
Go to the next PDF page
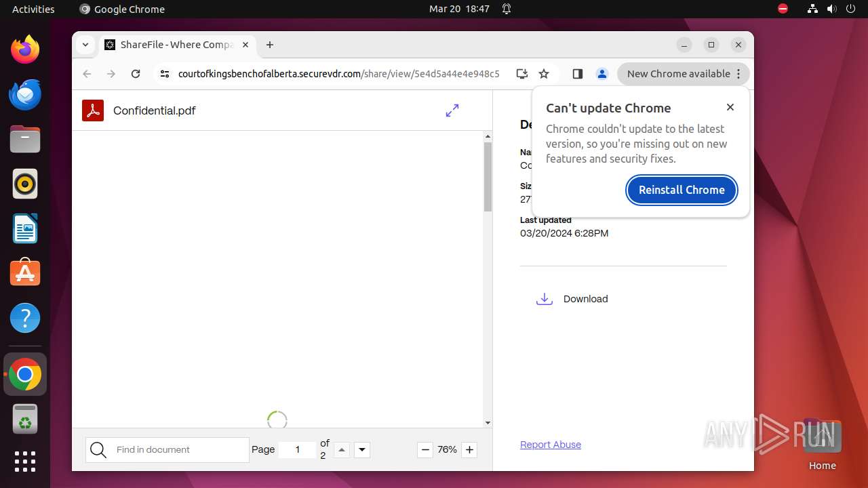(362, 450)
